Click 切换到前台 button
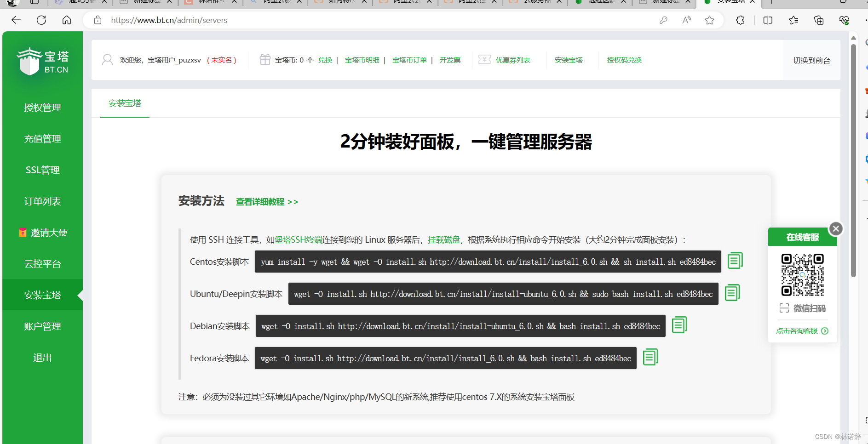 [811, 60]
